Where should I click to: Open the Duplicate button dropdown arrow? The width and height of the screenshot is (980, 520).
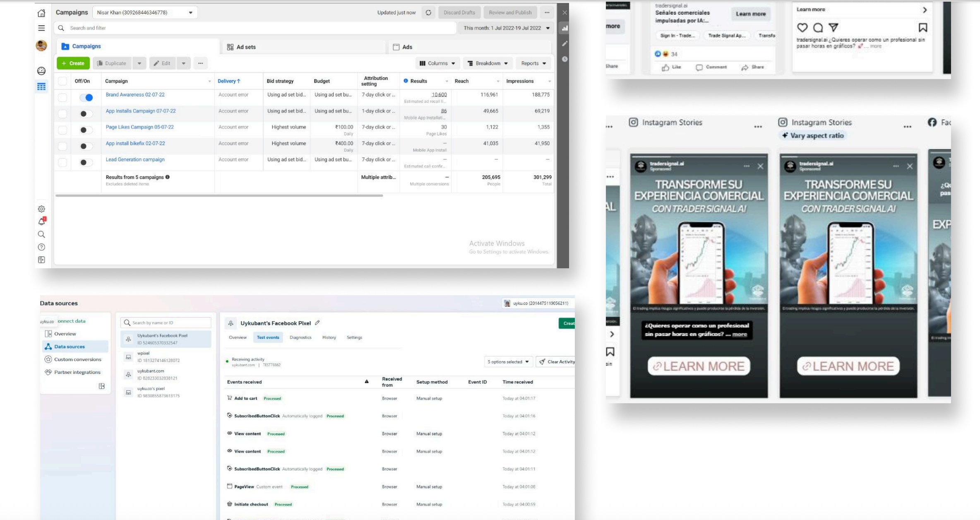coord(139,63)
